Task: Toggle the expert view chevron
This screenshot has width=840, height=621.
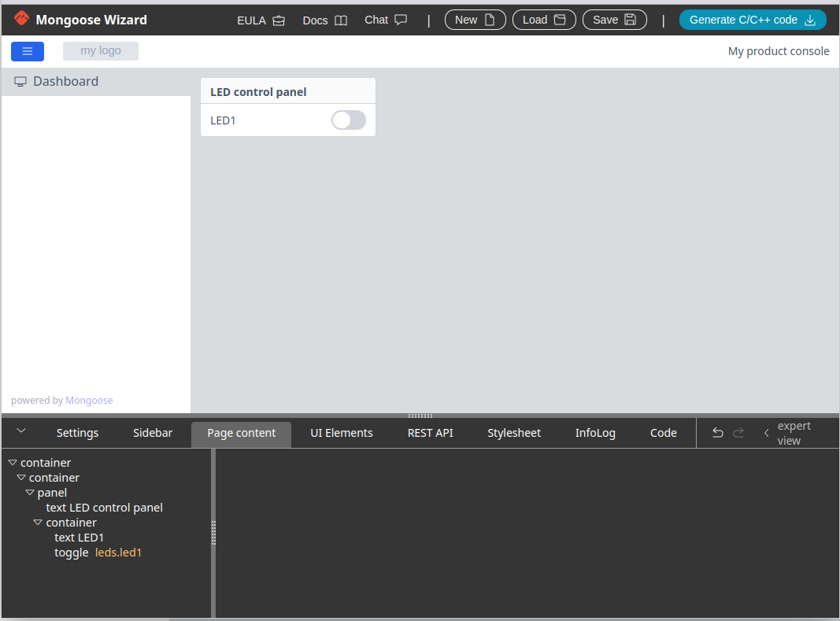Action: (x=767, y=433)
